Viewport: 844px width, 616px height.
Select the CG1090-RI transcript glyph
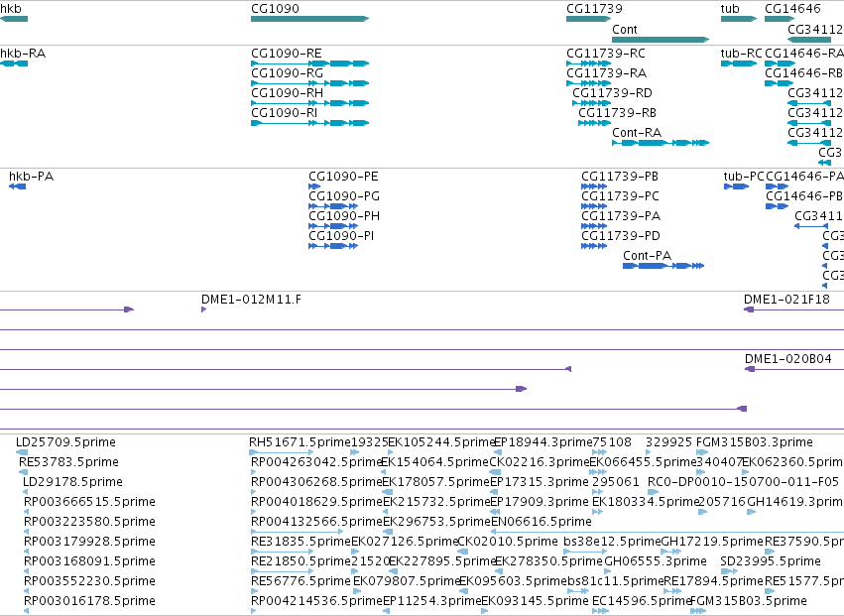pos(310,123)
